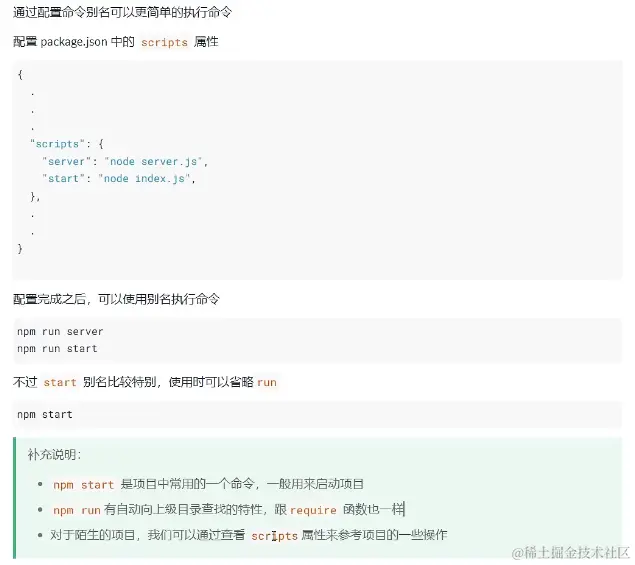Viewport: 635px width, 565px height.
Task: Click "node server.js" value in code block
Action: pyautogui.click(x=153, y=162)
